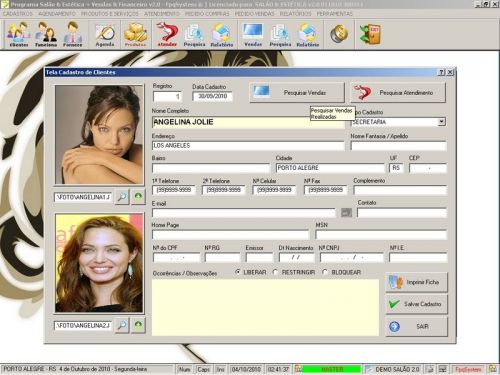
Task: Click the top client photo thumbnail
Action: tap(99, 134)
